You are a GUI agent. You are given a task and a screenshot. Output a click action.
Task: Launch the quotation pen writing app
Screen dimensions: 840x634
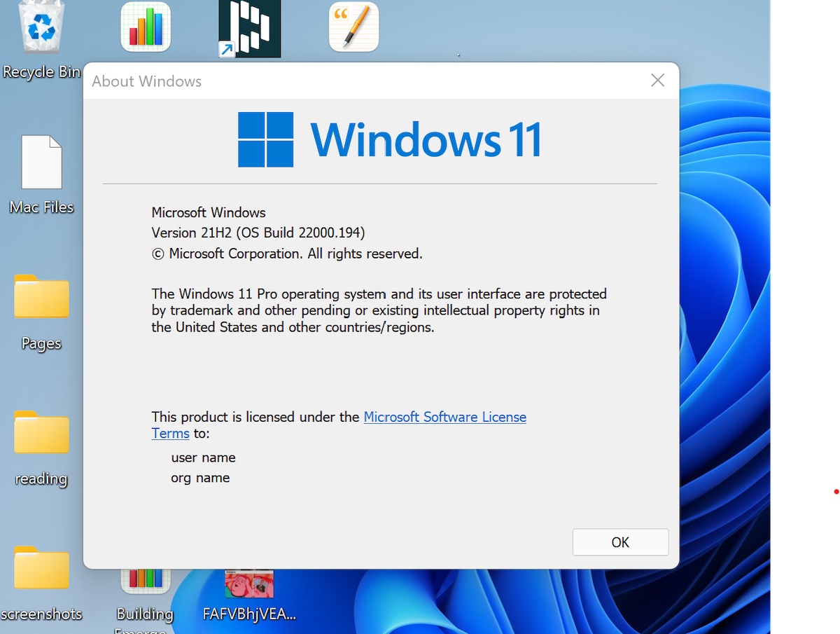[353, 27]
